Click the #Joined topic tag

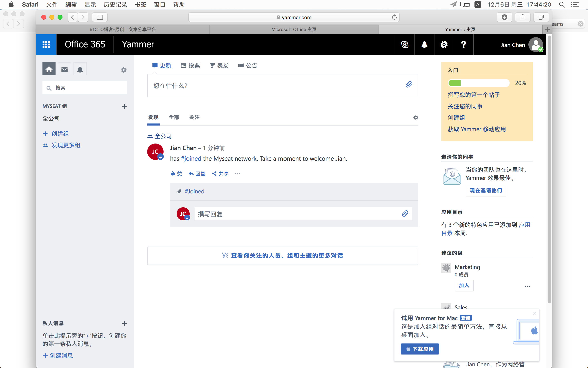coord(194,191)
